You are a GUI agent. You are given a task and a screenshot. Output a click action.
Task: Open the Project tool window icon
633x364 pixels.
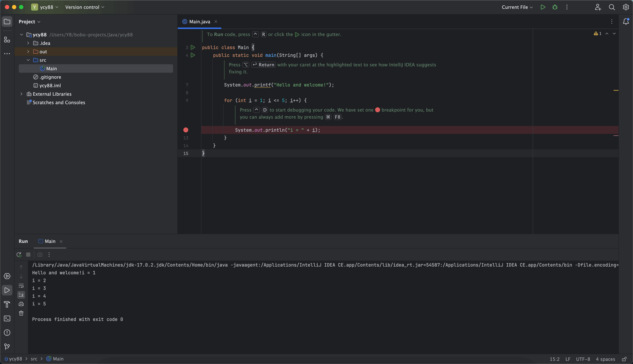(7, 22)
